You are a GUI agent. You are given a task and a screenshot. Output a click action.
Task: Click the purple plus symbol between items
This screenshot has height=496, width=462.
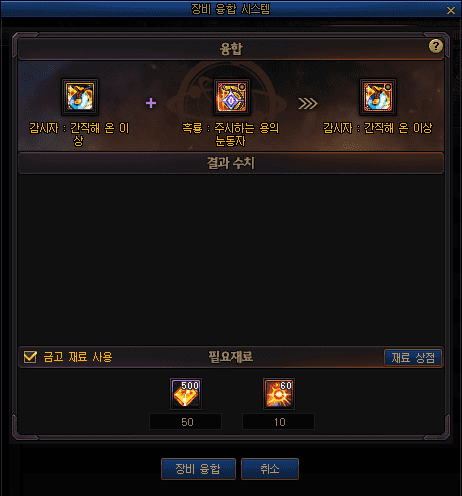coord(151,103)
